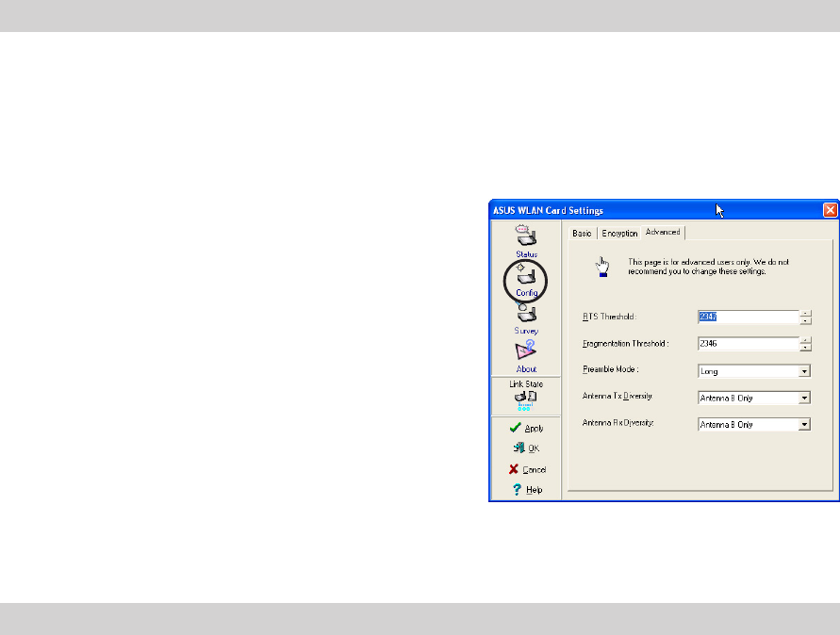Switch to the Basic tab

click(x=582, y=233)
